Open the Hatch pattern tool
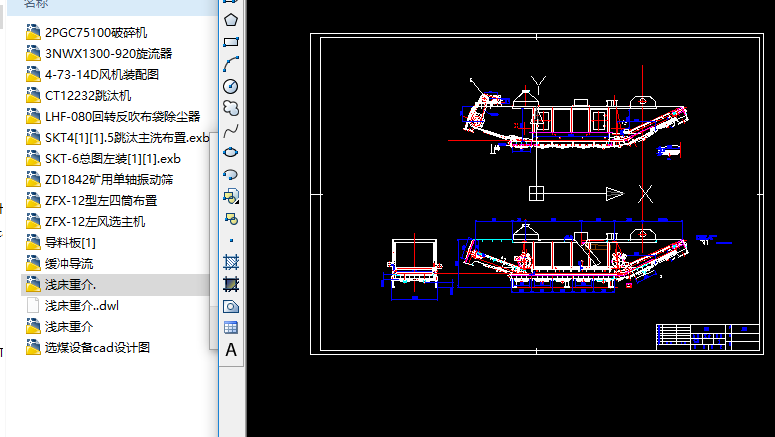775x437 pixels. (231, 262)
